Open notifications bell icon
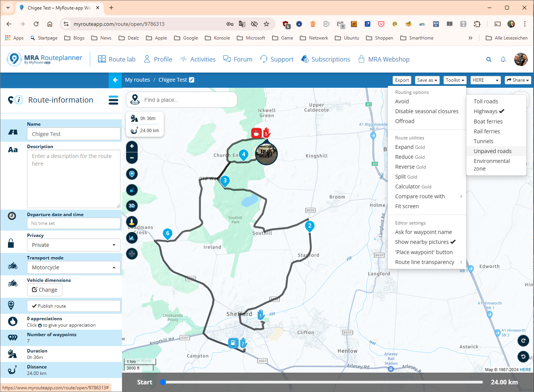The height and width of the screenshot is (392, 534). (503, 59)
